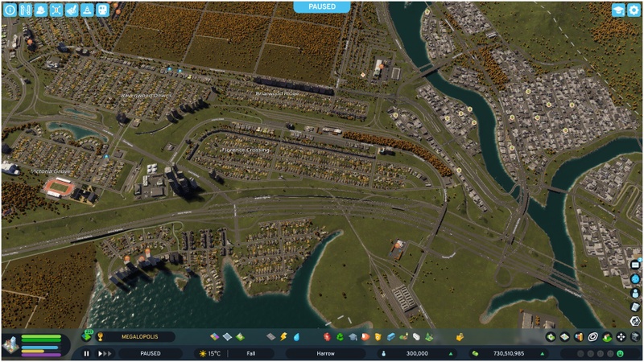The image size is (644, 362).
Task: Click the MEGALOPOLIS milestone label
Action: [x=139, y=336]
